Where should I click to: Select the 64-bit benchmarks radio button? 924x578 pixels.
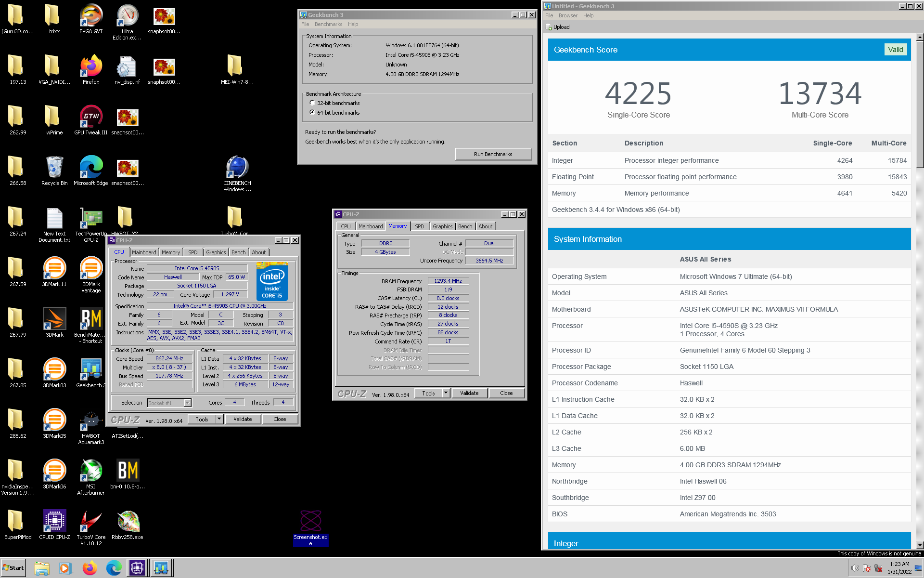[312, 113]
